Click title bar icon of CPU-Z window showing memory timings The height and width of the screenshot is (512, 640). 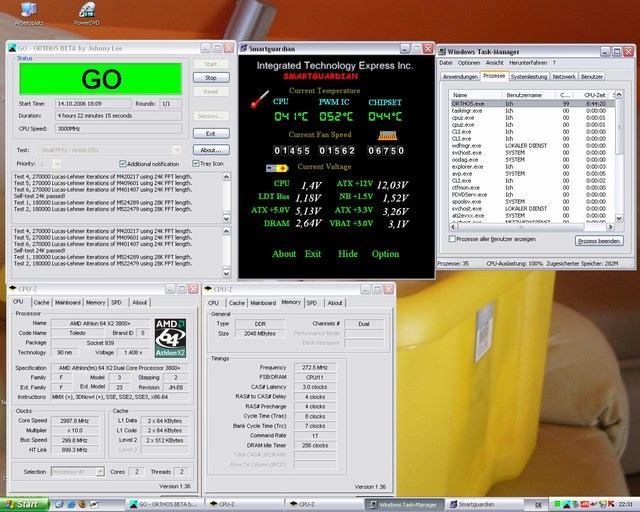208,289
